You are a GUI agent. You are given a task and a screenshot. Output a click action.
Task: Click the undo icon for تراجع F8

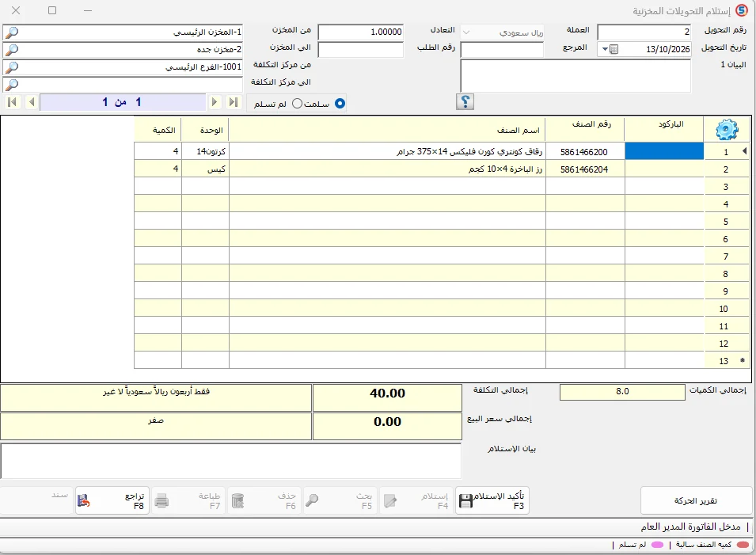click(x=83, y=501)
